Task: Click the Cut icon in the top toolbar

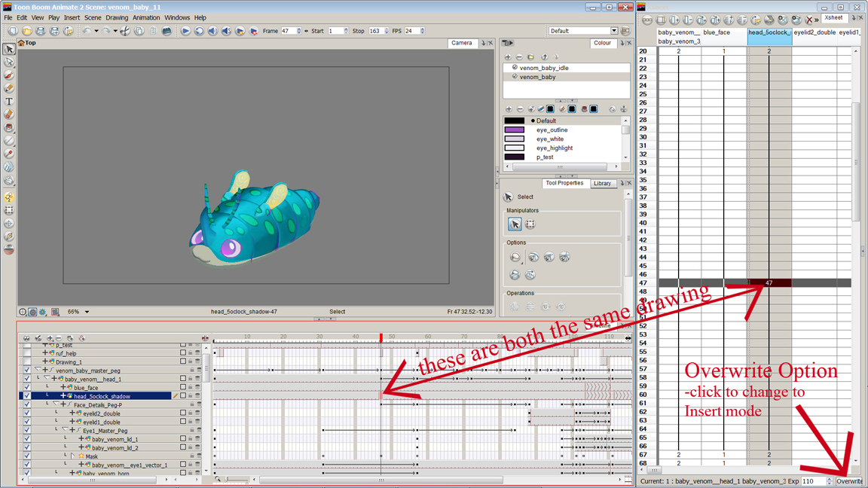Action: (x=124, y=31)
